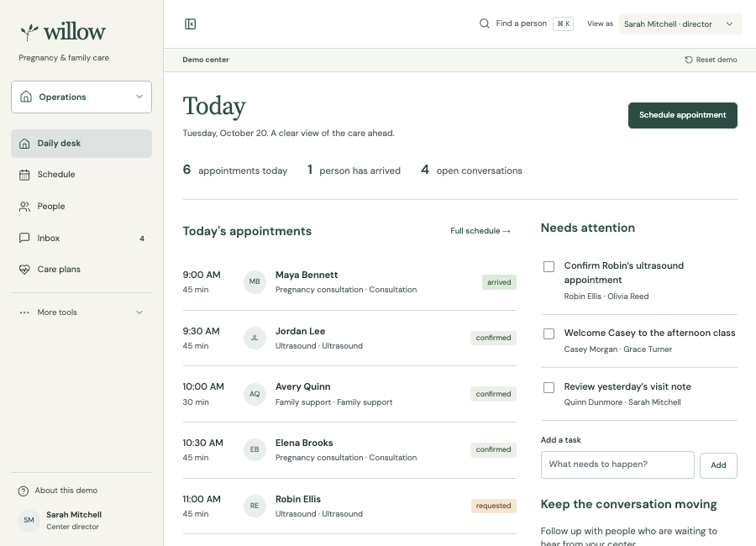Open Avery Quinn's appointment
This screenshot has height=546, width=756.
[349, 394]
